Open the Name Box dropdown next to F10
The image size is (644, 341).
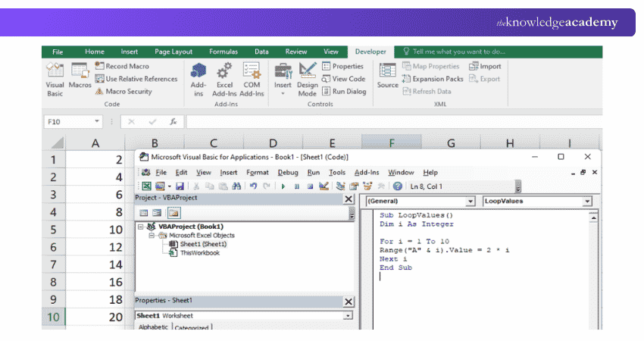pos(97,121)
